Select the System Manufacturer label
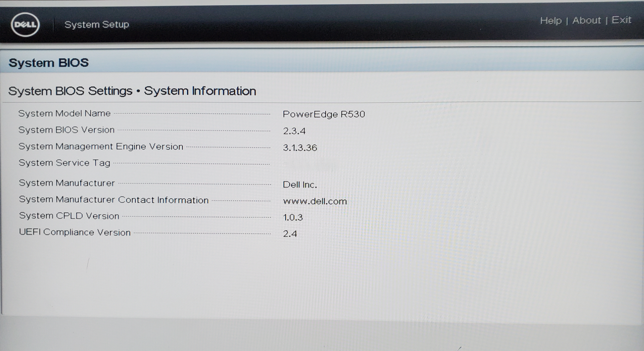The height and width of the screenshot is (351, 644). click(67, 183)
